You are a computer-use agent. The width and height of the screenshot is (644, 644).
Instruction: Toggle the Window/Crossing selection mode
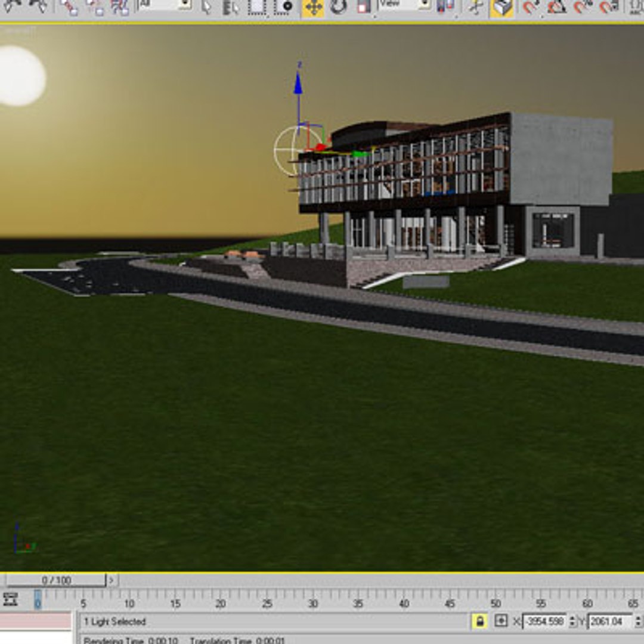pos(284,7)
